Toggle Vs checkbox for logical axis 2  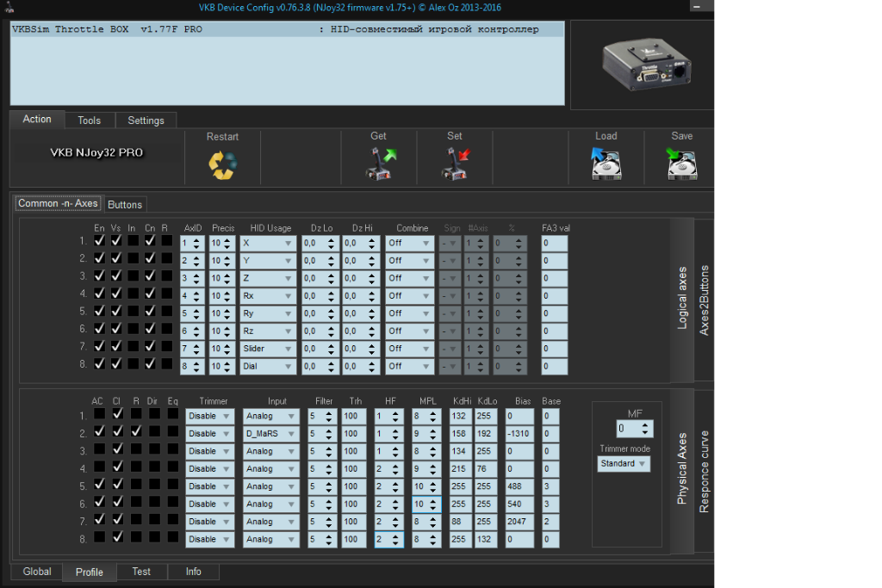[x=116, y=258]
